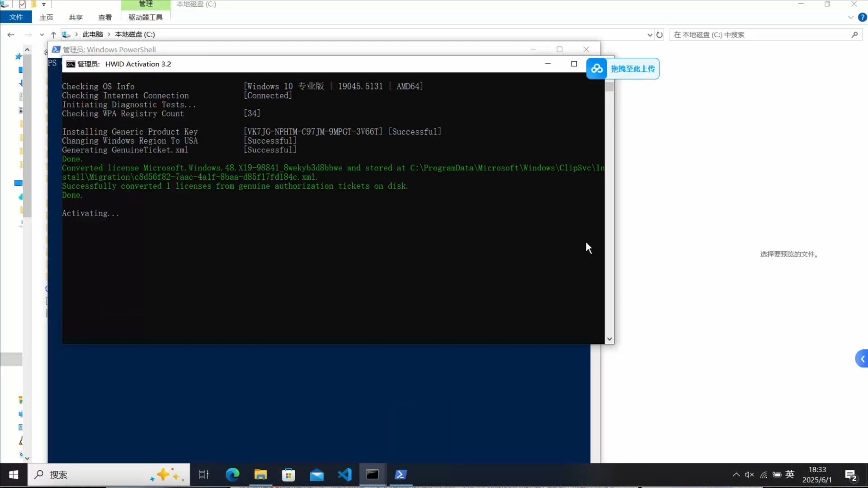This screenshot has width=868, height=488.
Task: Show hidden system tray icons
Action: click(x=736, y=474)
